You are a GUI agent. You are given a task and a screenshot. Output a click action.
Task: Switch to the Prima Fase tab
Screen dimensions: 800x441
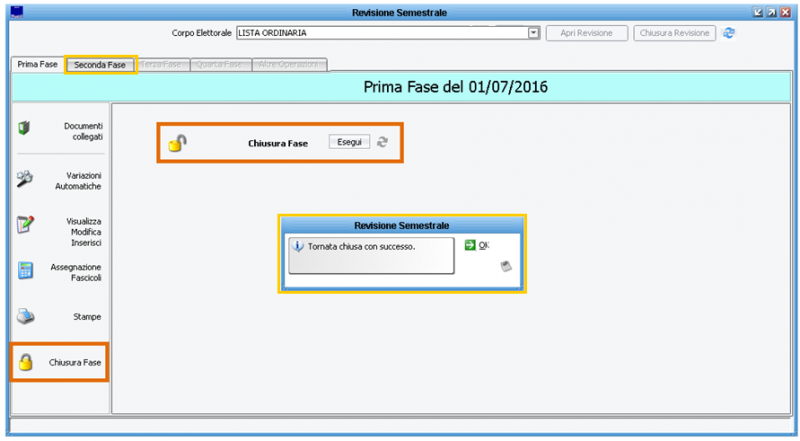pos(37,64)
